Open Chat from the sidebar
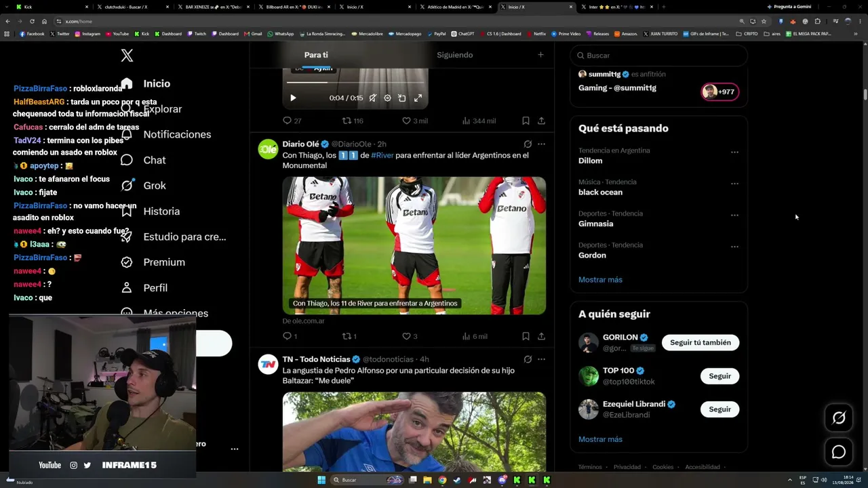 (x=143, y=160)
